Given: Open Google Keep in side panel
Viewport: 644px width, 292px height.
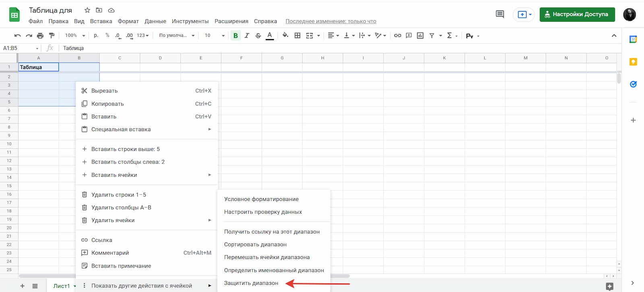Looking at the screenshot, I should pos(633,62).
